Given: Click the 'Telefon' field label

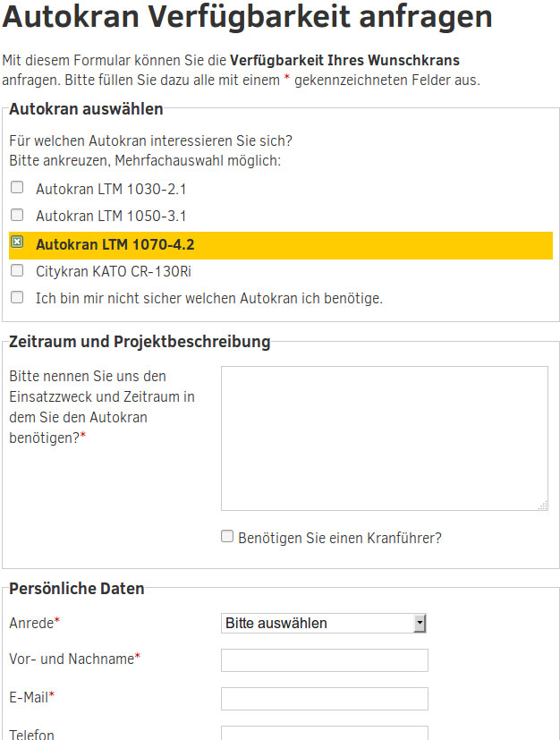Looking at the screenshot, I should point(31,734).
